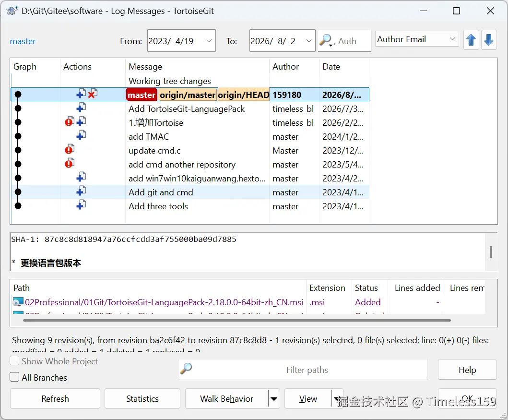Click add icon for Add three tools
Viewport: 508px width, 420px height.
81,205
